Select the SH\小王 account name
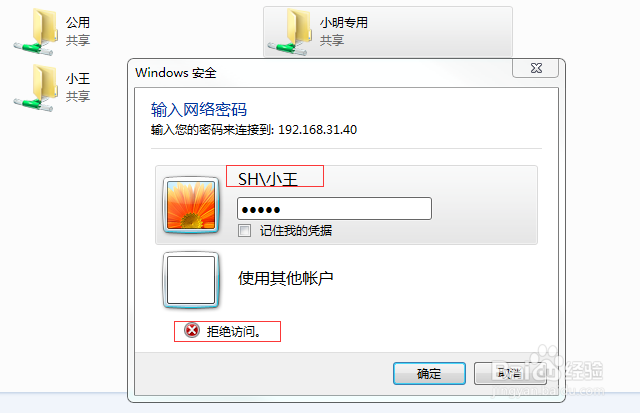 268,179
